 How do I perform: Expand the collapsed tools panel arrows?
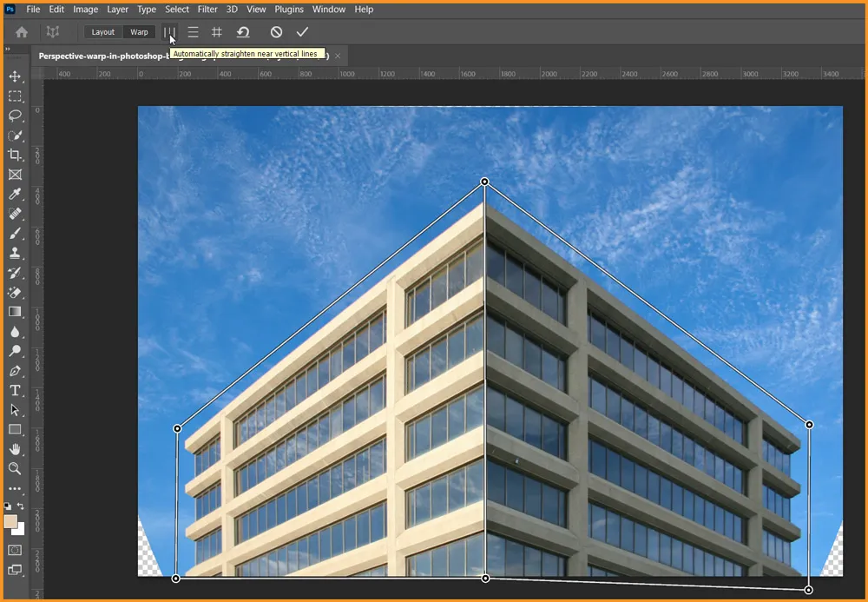[x=8, y=50]
